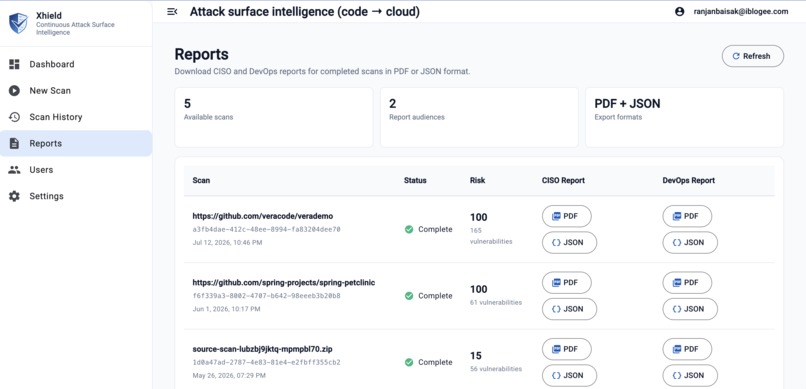The image size is (806, 389).
Task: Download veracode/verademo CISO report PDF
Action: [x=566, y=216]
